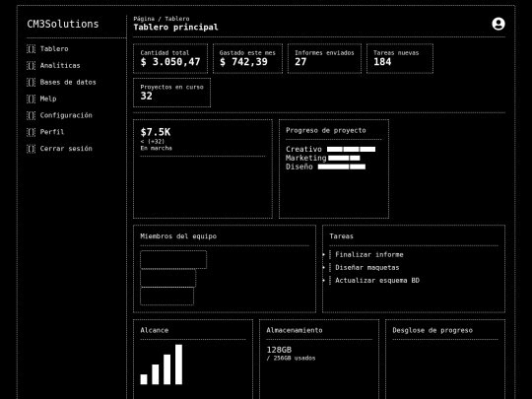
Task: Click the Página breadcrumb link
Action: pyautogui.click(x=144, y=19)
